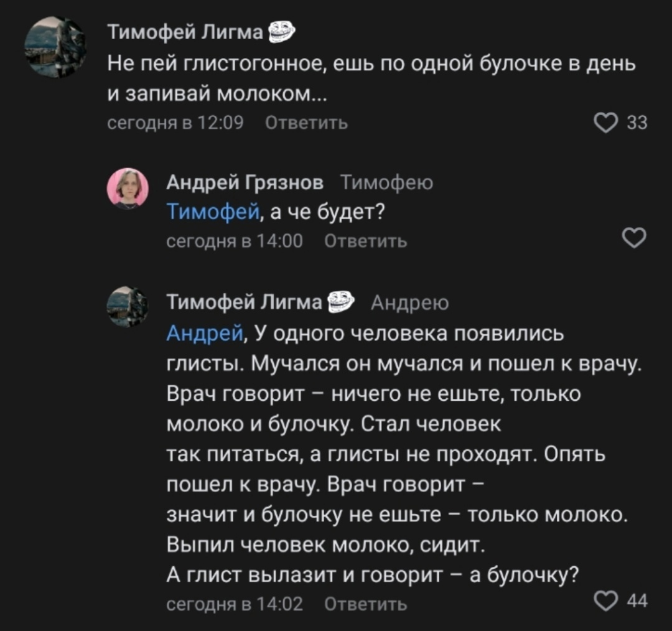Image resolution: width=672 pixels, height=631 pixels.
Task: Open Тимофей Лигма's name link at the top
Action: [x=187, y=30]
